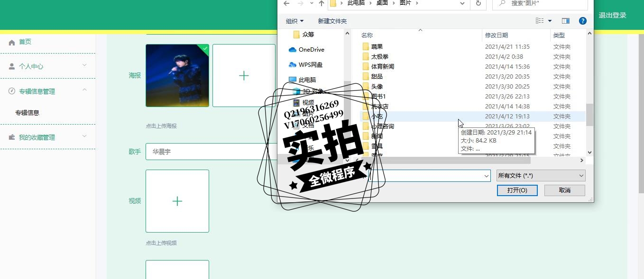Click the OneDrive cloud icon

[x=293, y=50]
